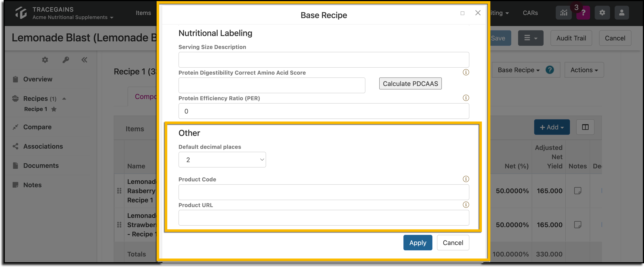Click the sidebar key icon
Screen dimensions: 644x267
[66, 60]
